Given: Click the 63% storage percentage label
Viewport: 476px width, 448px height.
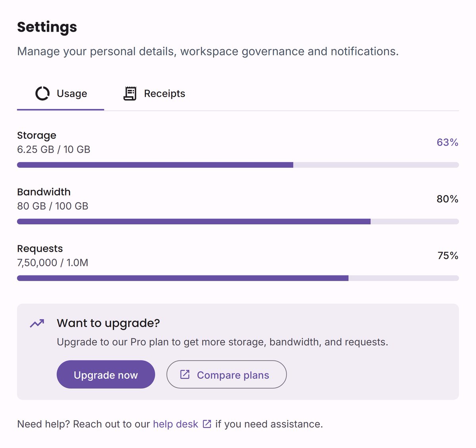Looking at the screenshot, I should 447,142.
